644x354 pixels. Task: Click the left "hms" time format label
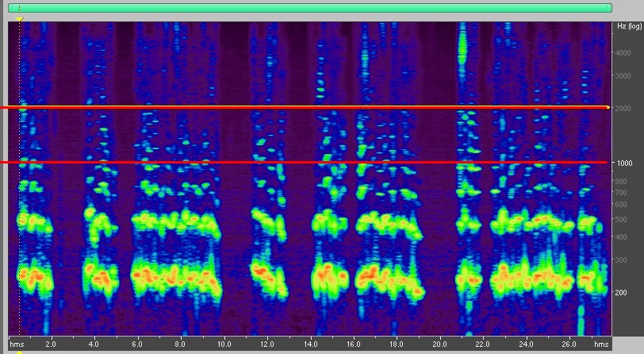[x=17, y=344]
